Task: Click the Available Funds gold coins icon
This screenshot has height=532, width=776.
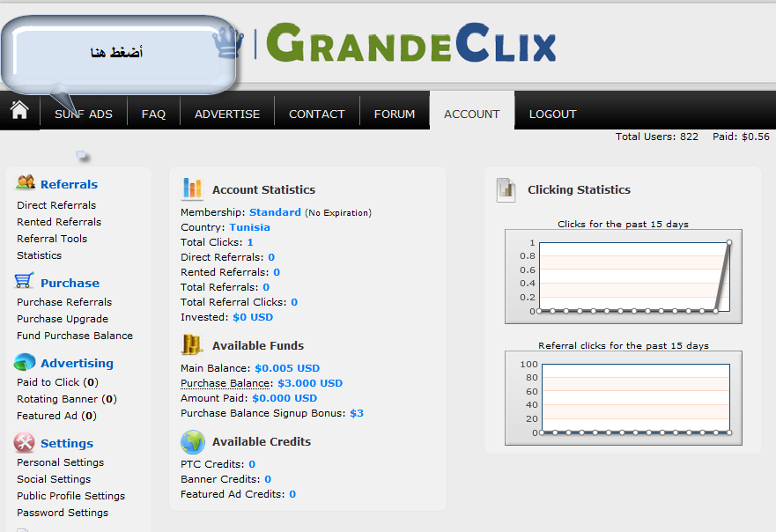Action: pos(192,344)
